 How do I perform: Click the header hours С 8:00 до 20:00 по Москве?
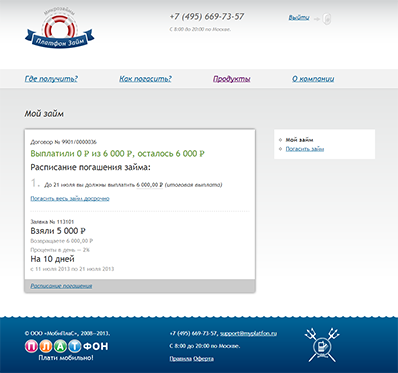pos(200,29)
